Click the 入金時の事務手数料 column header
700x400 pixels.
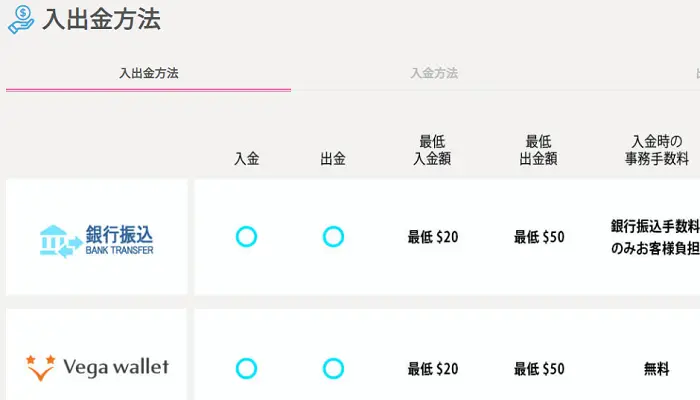(657, 150)
